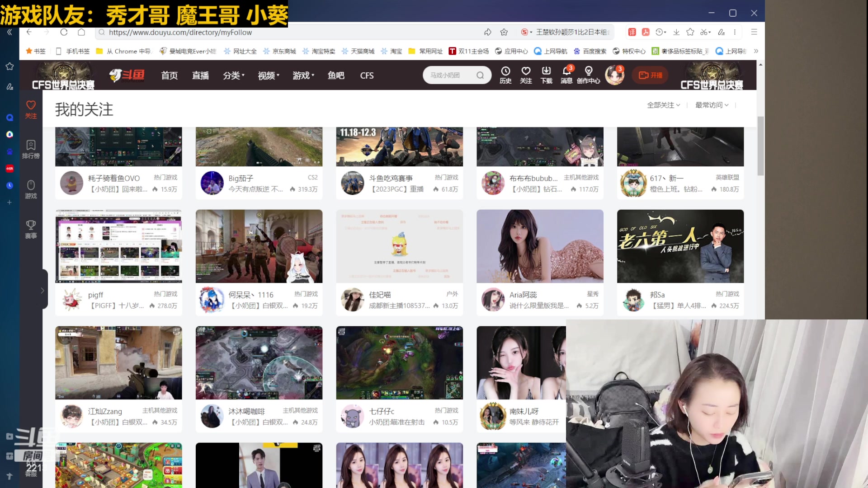Expand the 全部关注 filter dropdown
The width and height of the screenshot is (868, 488).
coord(663,105)
